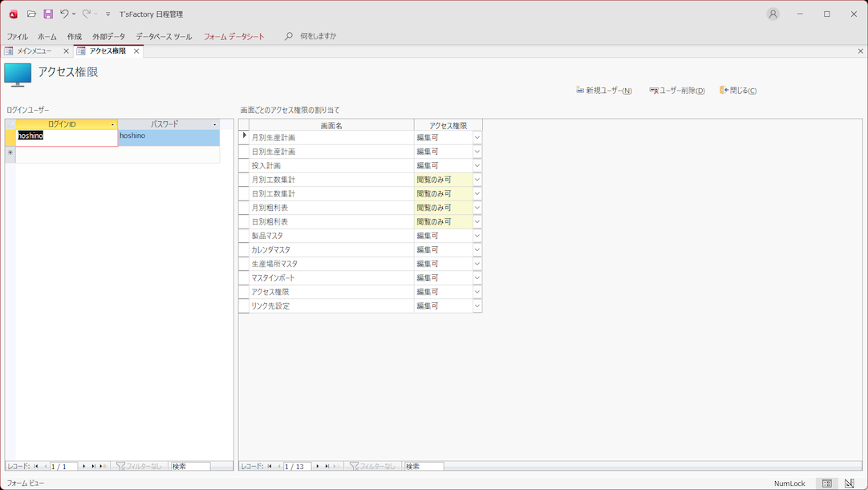This screenshot has width=868, height=490.
Task: Click the ユーザー削除 button
Action: point(677,91)
